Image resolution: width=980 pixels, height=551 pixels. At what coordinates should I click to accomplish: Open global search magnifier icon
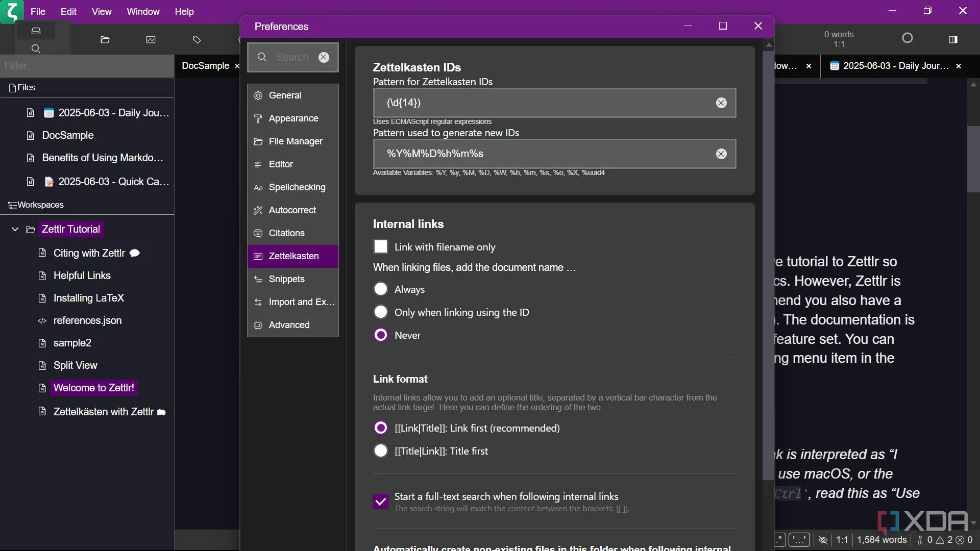click(36, 49)
